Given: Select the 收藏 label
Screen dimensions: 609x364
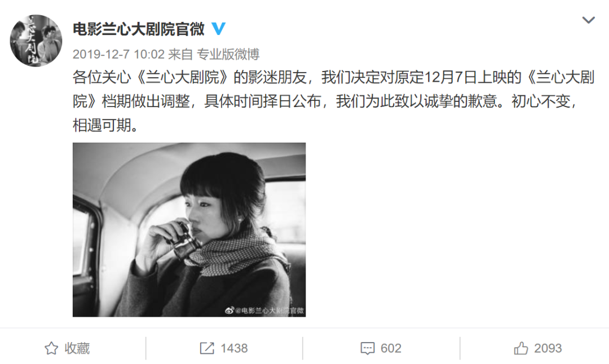Looking at the screenshot, I should coord(77,348).
